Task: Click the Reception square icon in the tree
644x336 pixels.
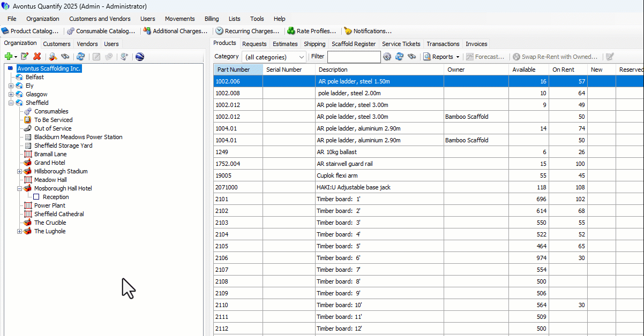Action: tap(36, 197)
